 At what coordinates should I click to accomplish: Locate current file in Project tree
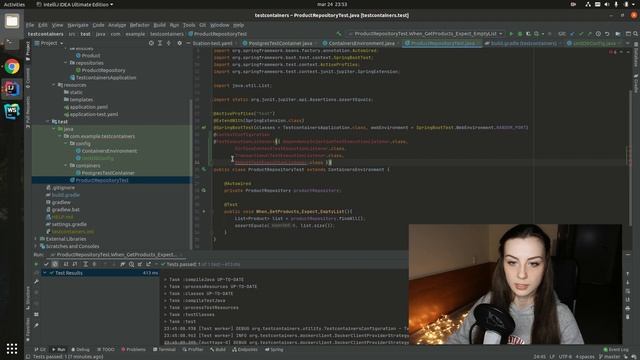coord(151,43)
